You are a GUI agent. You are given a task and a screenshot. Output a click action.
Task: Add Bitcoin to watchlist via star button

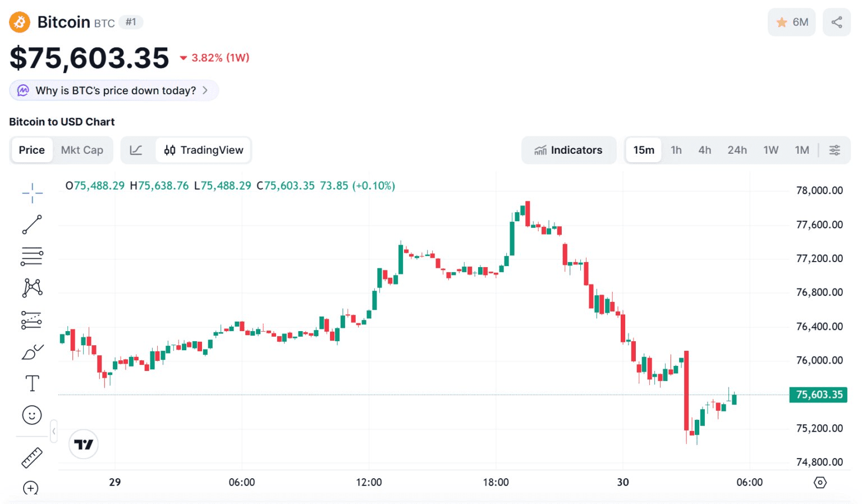[x=791, y=22]
